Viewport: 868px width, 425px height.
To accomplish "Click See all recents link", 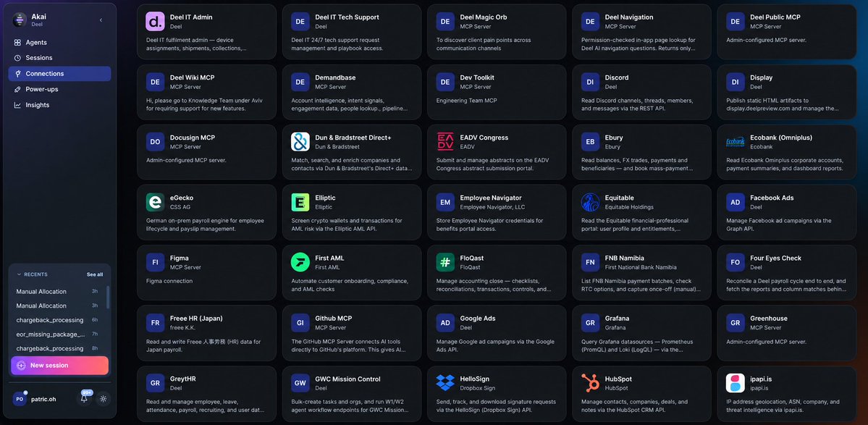I will (x=95, y=274).
